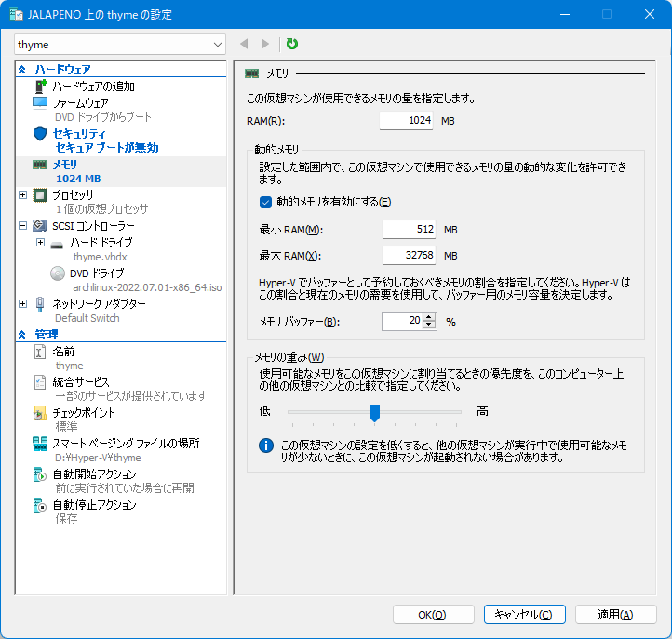Select the ネットワーク アダプター icon

click(40, 303)
